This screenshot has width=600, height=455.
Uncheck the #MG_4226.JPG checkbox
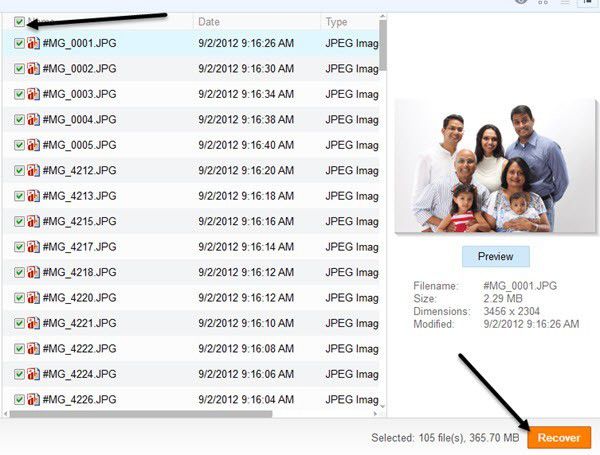[19, 400]
